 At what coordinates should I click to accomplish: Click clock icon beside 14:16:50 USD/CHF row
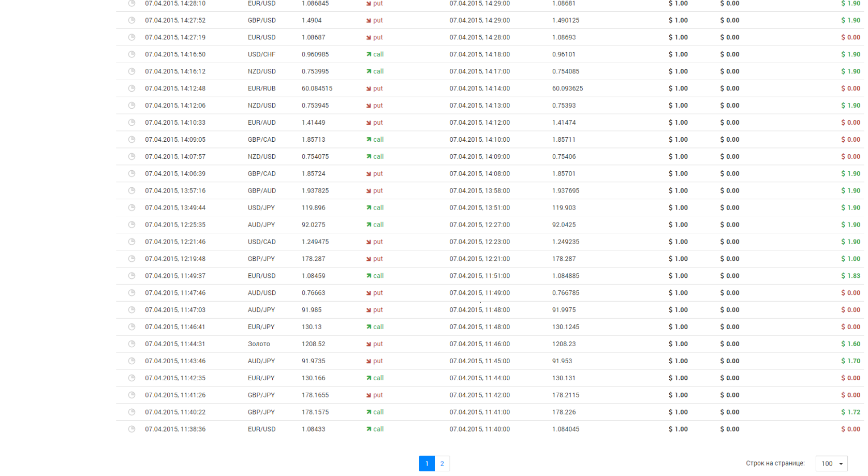131,54
